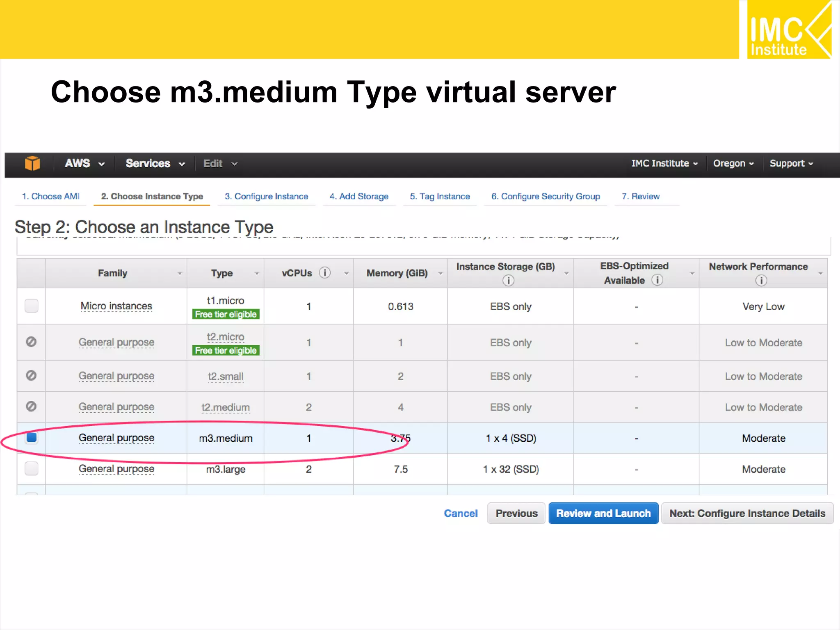
Task: Sort by Memory (GiB) column arrow
Action: click(441, 273)
